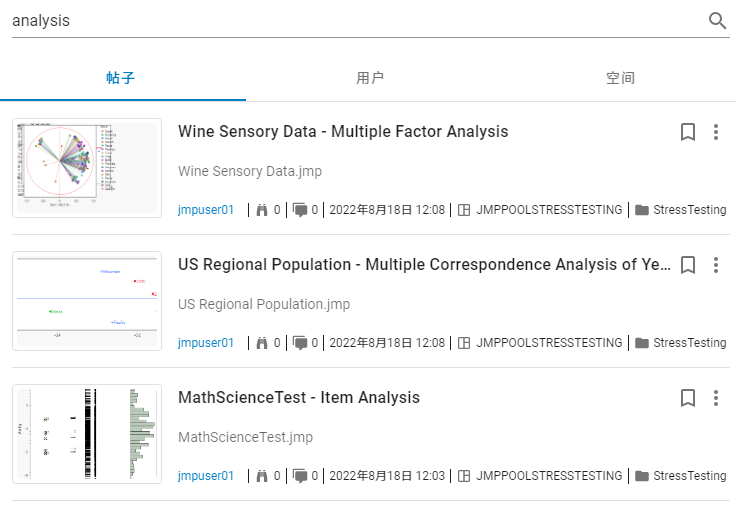Open MathScienceTest thumbnail
Image resolution: width=736 pixels, height=510 pixels.
(87, 434)
